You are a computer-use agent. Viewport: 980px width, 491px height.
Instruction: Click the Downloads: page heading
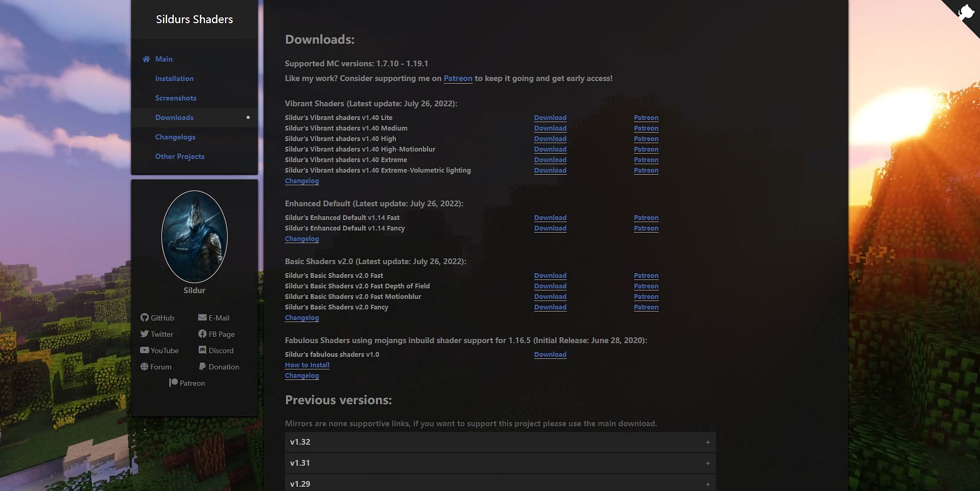pos(320,39)
